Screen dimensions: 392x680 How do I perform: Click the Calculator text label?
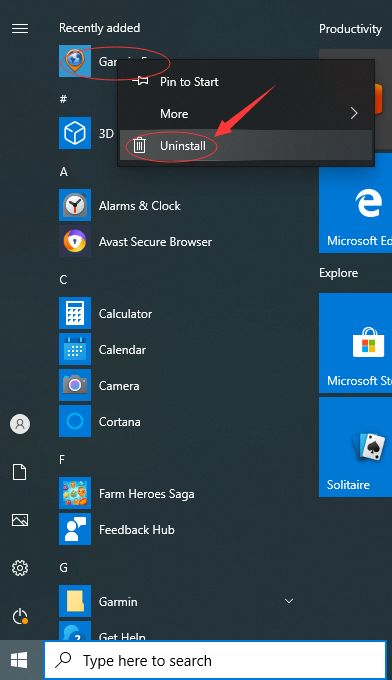pos(125,314)
